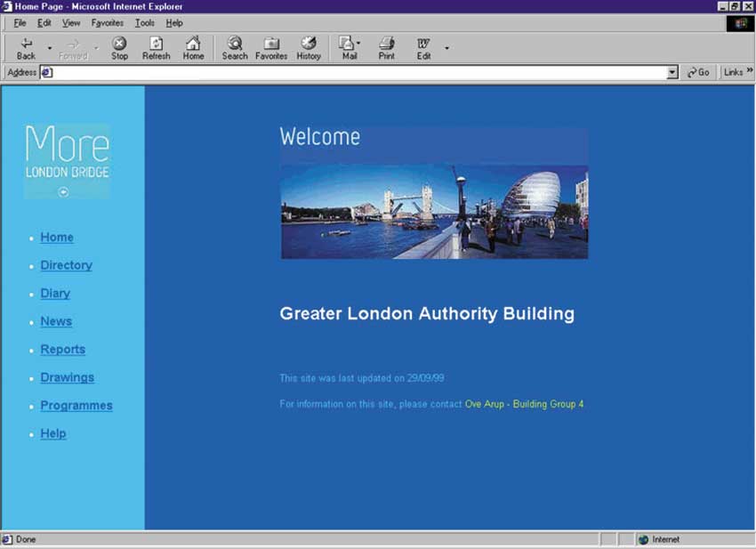Open the Favorites menu in menu bar
The image size is (756, 549).
point(107,23)
